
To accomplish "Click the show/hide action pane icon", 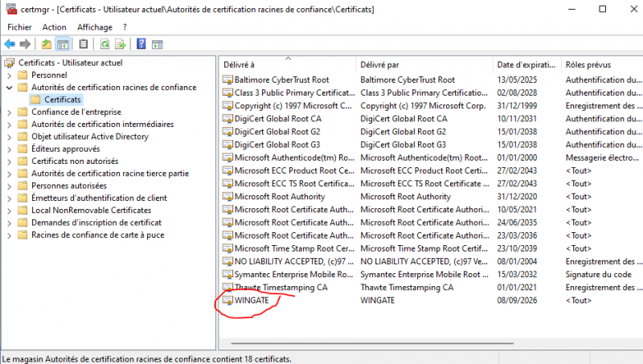I will pyautogui.click(x=158, y=43).
